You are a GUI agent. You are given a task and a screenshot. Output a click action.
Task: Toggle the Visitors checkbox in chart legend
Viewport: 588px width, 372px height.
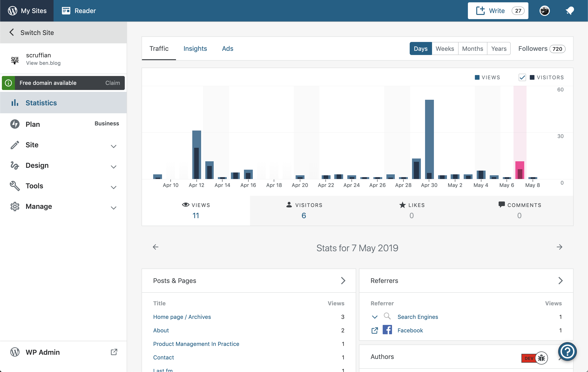pos(522,78)
